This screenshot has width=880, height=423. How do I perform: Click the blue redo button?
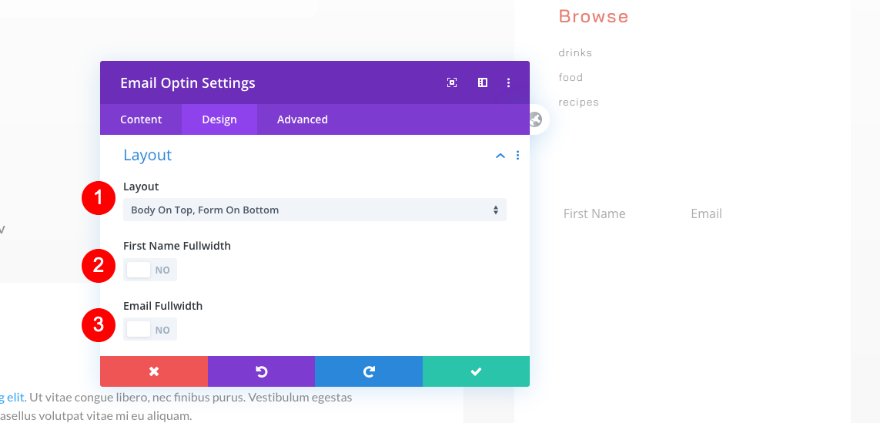[x=369, y=371]
